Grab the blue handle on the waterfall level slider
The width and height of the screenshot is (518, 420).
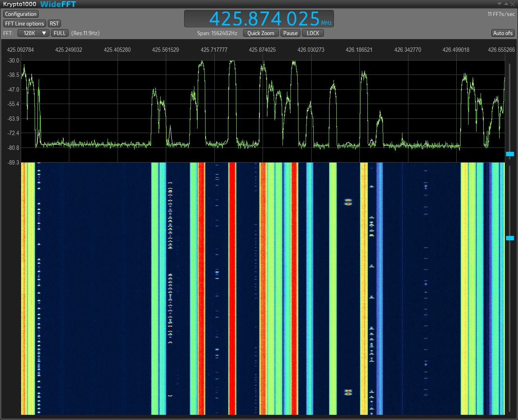(x=510, y=238)
